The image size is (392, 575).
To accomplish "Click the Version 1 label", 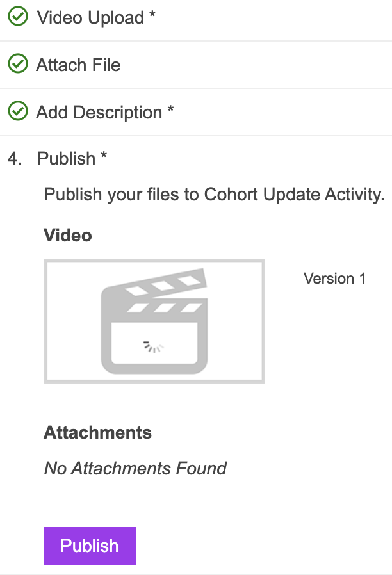I will [x=334, y=279].
